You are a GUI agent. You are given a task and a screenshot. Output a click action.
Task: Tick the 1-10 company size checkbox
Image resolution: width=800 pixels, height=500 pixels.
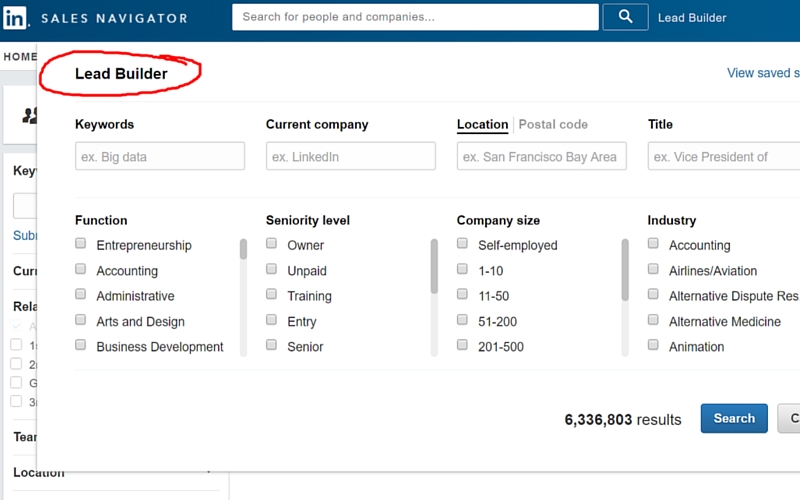click(x=462, y=269)
